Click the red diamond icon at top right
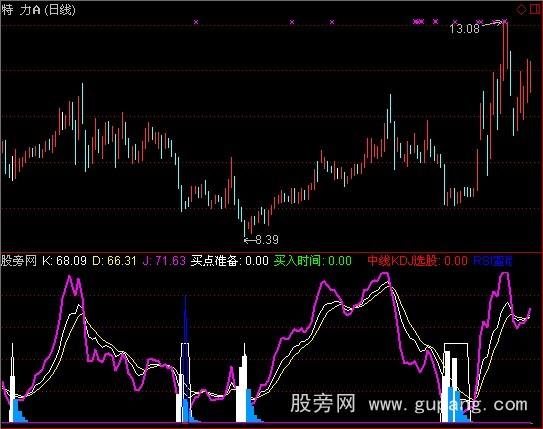This screenshot has height=429, width=543. tap(521, 9)
